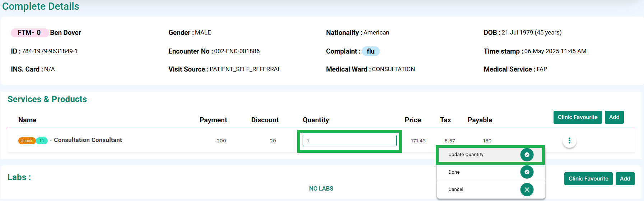Screen dimensions: 644x201
Task: Click the flu complaint tag
Action: pyautogui.click(x=370, y=51)
